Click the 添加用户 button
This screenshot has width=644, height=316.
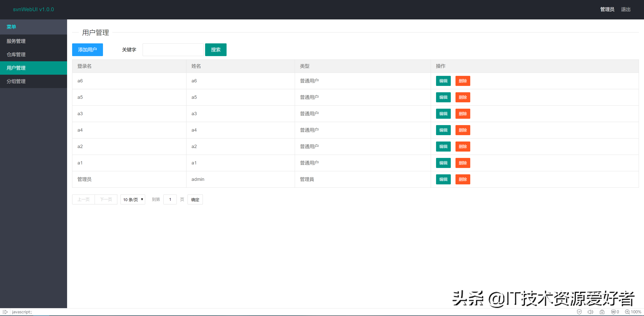click(x=87, y=50)
